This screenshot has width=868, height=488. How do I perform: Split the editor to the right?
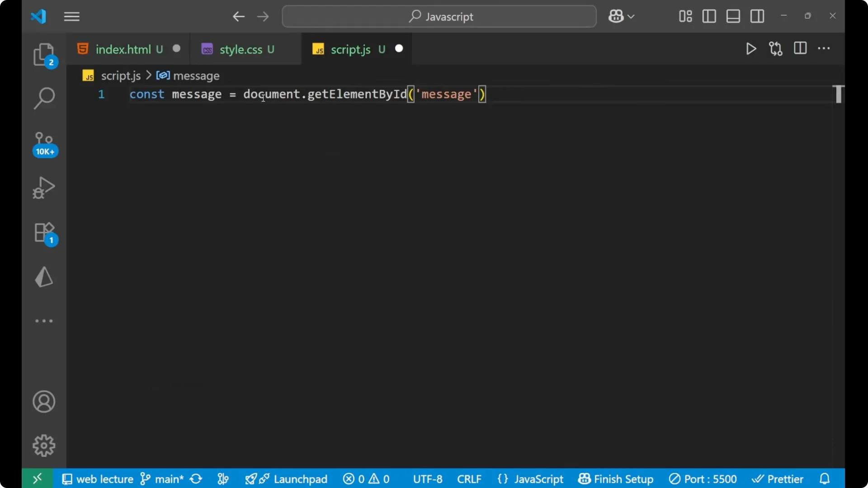(x=800, y=48)
